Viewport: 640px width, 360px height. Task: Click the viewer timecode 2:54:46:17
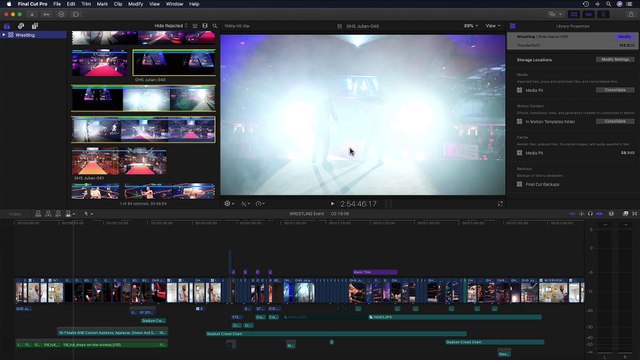point(358,204)
